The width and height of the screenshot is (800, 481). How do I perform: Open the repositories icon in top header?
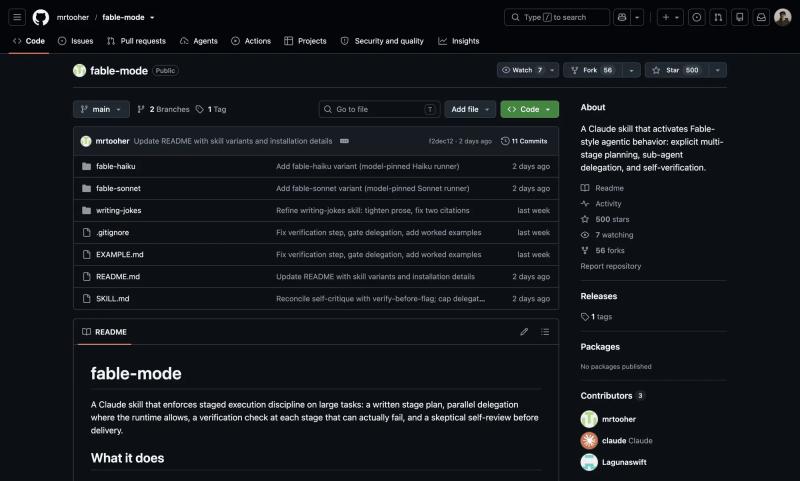coord(739,17)
